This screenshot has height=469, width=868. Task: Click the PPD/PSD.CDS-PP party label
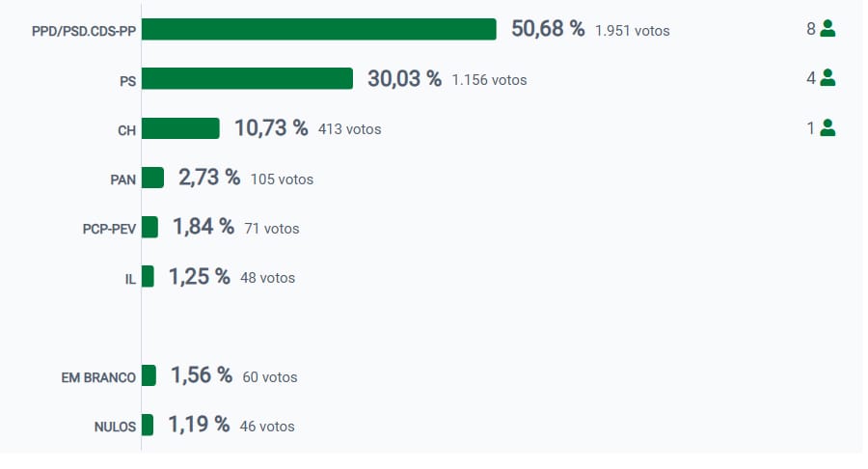pos(84,31)
